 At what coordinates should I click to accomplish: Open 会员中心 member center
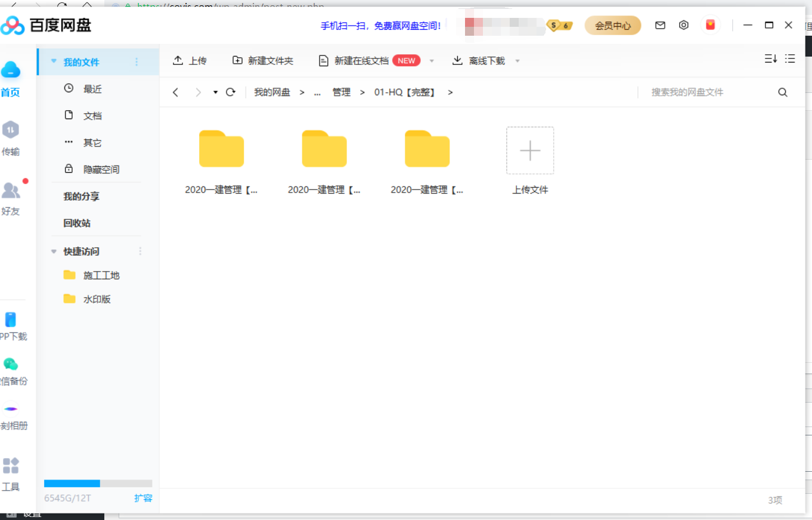(613, 26)
